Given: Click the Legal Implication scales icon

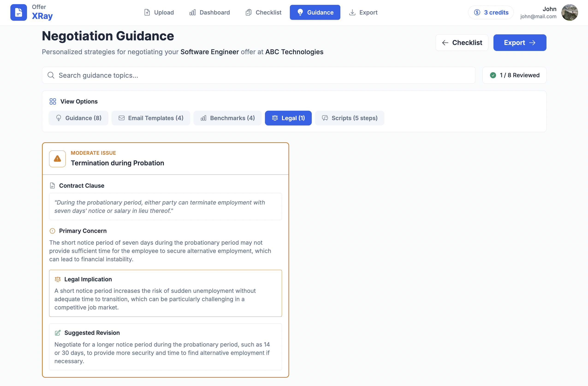Looking at the screenshot, I should tap(58, 279).
